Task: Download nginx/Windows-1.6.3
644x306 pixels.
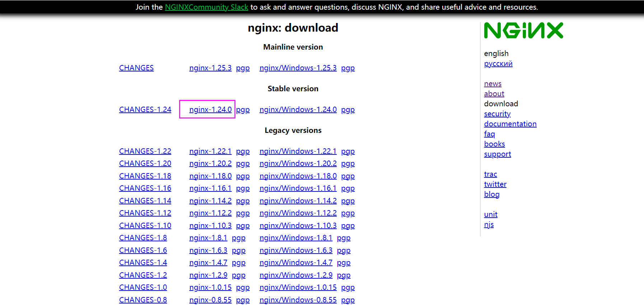Action: (296, 250)
